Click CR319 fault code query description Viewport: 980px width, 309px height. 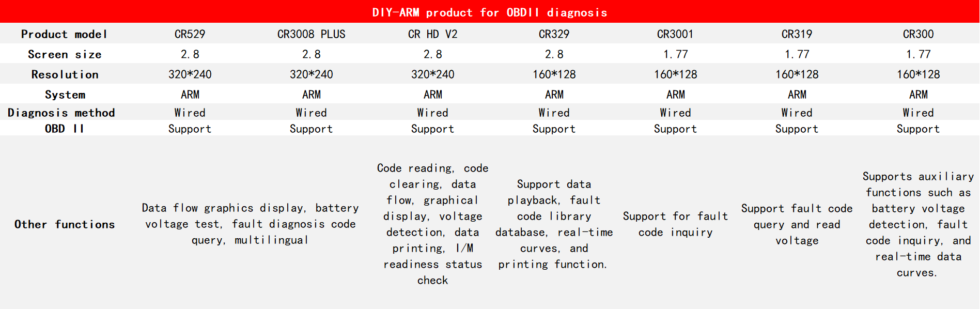point(797,224)
